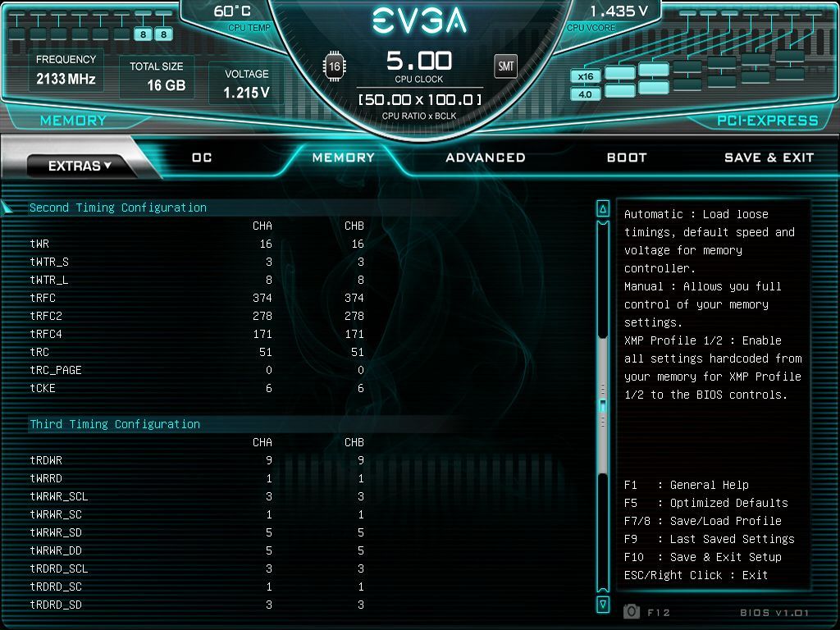Click the BIOS V1.01 version label
The image size is (840, 630).
(x=774, y=612)
